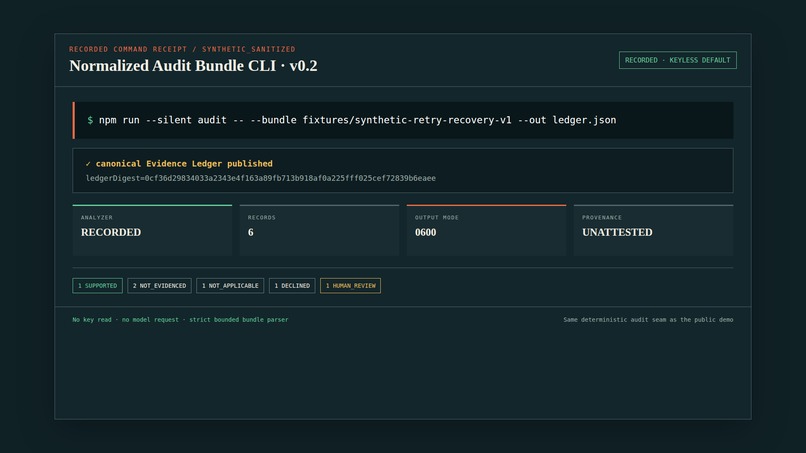Select the 1 SUPPORTED status chip
Viewport: 806px width, 453px height.
[98, 285]
